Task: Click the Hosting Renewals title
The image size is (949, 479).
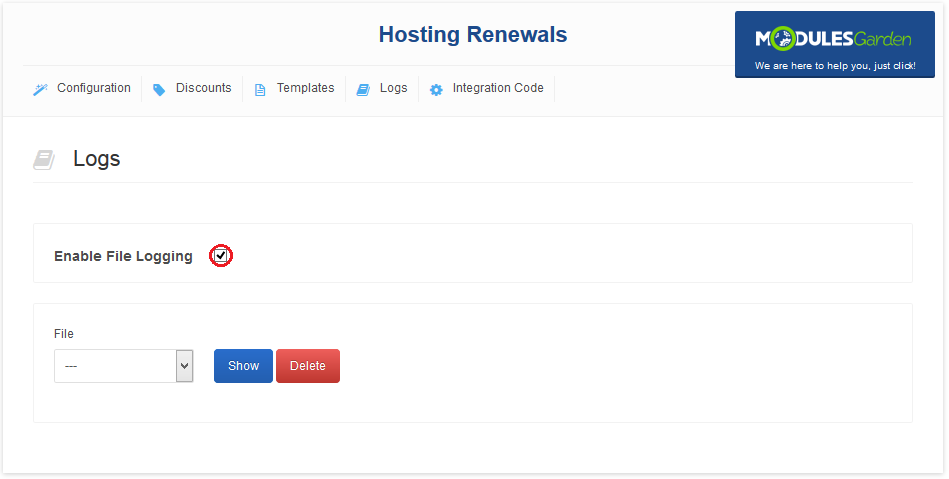Action: point(473,35)
